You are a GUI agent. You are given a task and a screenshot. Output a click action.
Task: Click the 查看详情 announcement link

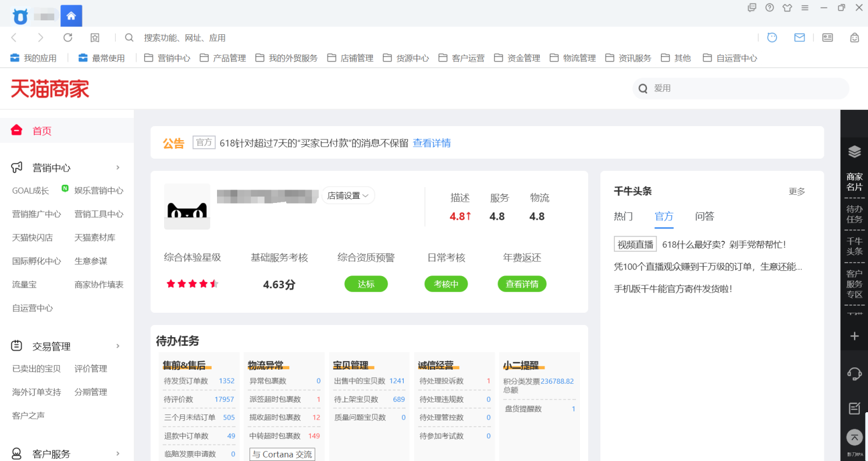432,143
